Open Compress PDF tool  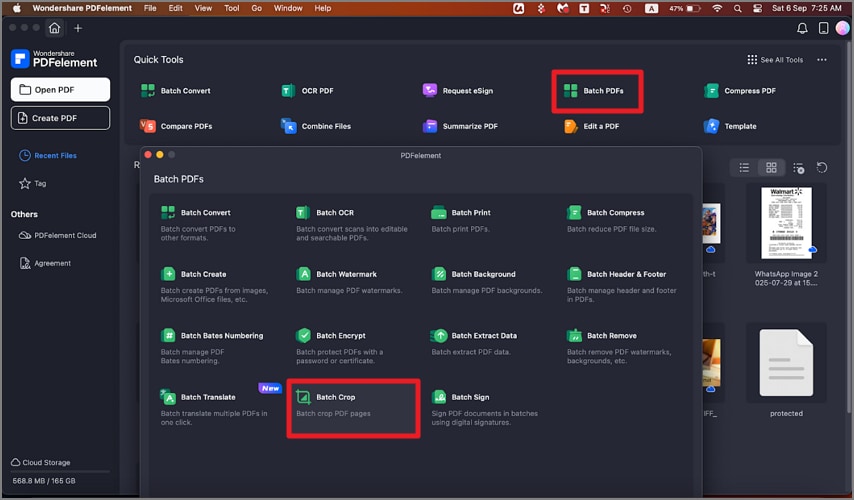tap(740, 91)
